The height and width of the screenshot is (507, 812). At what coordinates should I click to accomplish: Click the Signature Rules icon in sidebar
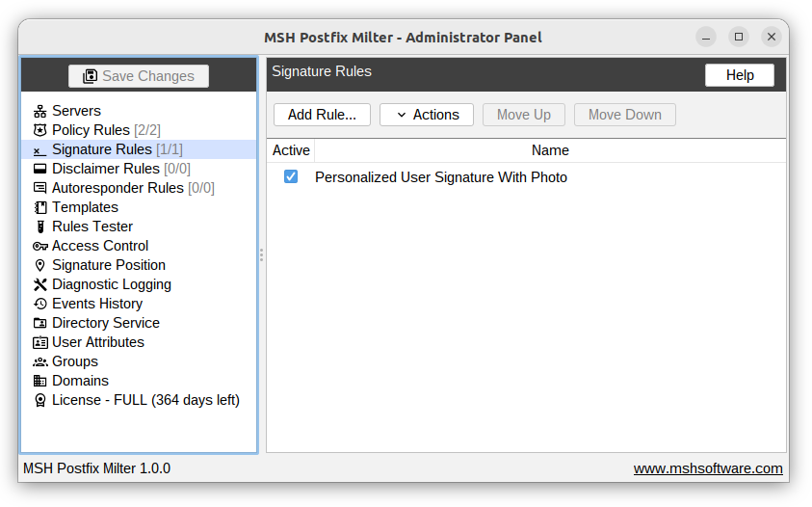[39, 150]
